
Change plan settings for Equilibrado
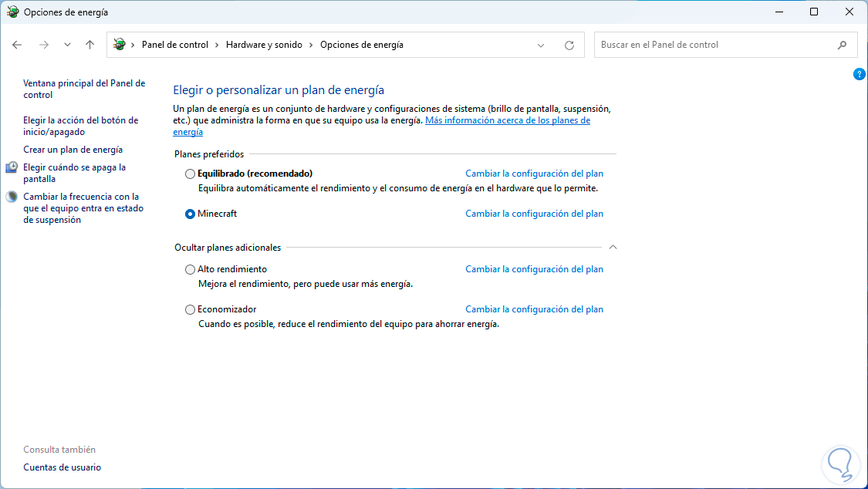coord(534,174)
